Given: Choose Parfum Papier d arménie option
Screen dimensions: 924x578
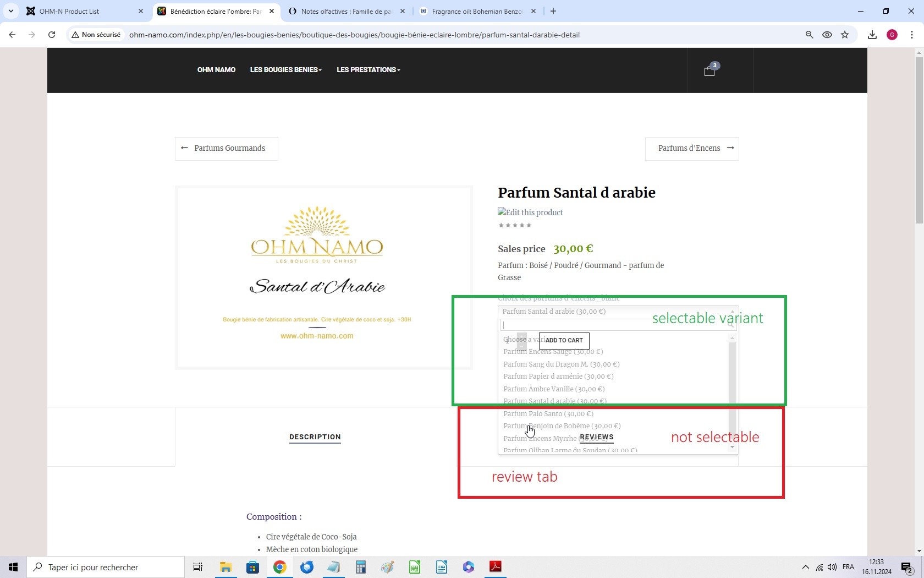Looking at the screenshot, I should [558, 377].
